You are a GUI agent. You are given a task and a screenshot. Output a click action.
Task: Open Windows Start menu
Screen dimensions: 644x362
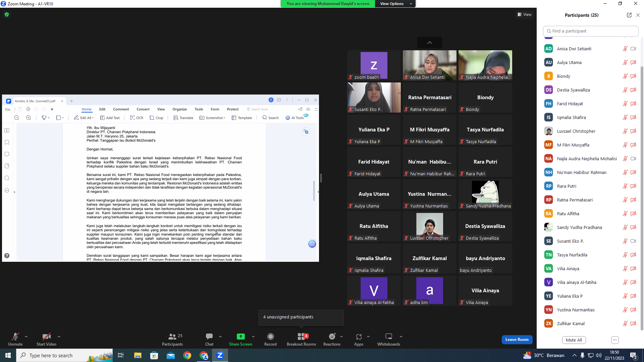tap(8, 355)
